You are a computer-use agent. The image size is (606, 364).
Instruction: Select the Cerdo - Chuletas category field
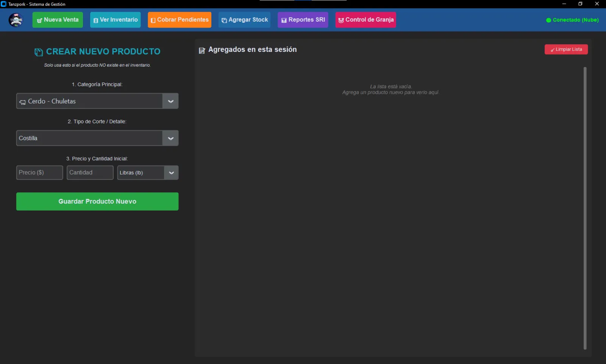(x=89, y=101)
